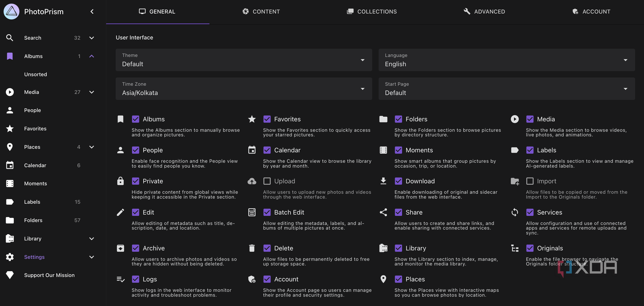Open the Collections tab
The image size is (644, 306).
click(372, 12)
